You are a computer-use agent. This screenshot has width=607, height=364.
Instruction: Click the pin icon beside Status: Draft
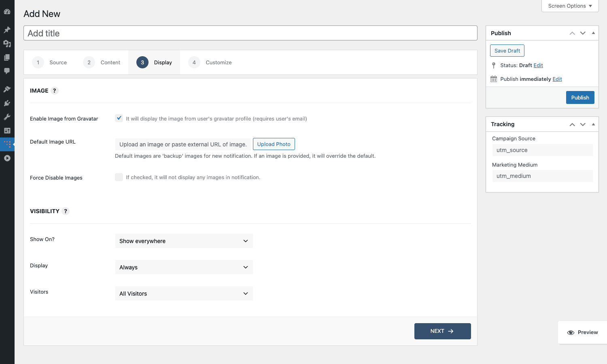pyautogui.click(x=494, y=65)
